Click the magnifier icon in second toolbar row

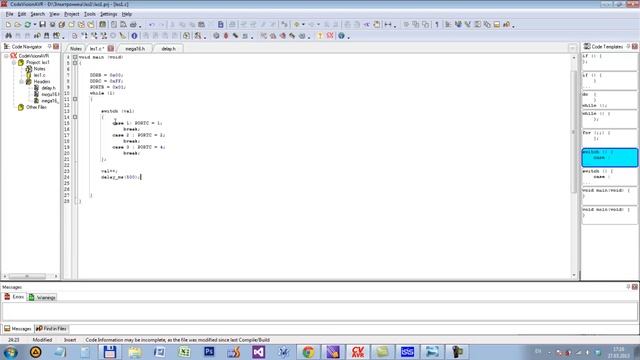(x=198, y=36)
